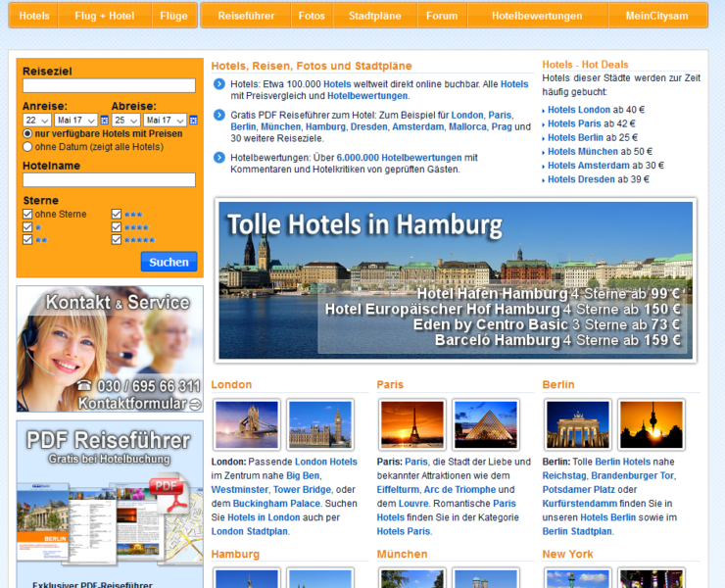The image size is (725, 588).
Task: Click into the Hotelname input field
Action: (109, 179)
